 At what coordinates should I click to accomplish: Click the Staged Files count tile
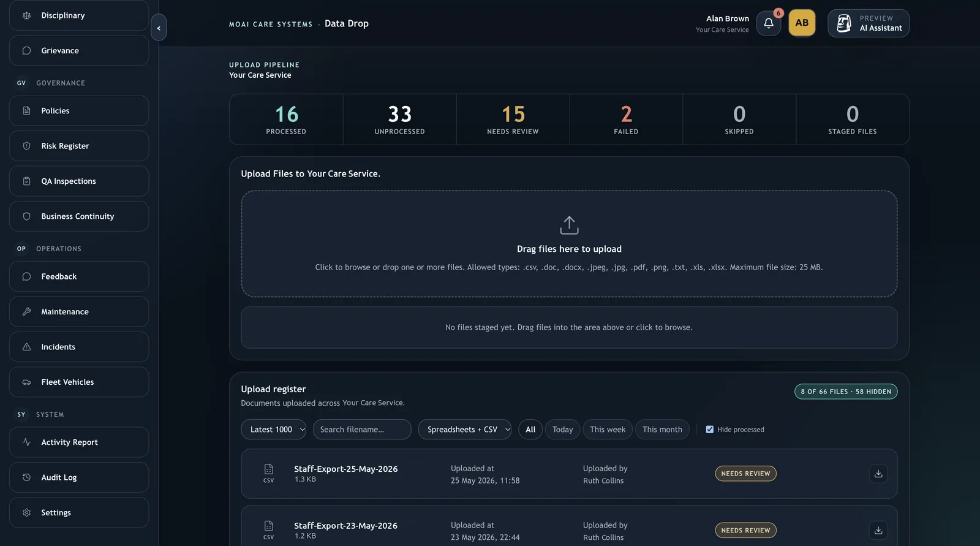coord(853,119)
